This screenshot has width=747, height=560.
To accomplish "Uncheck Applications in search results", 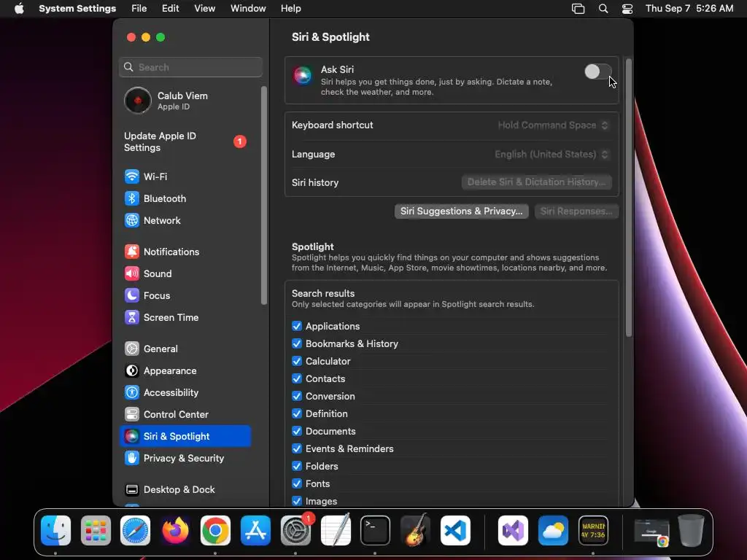I will coord(297,326).
